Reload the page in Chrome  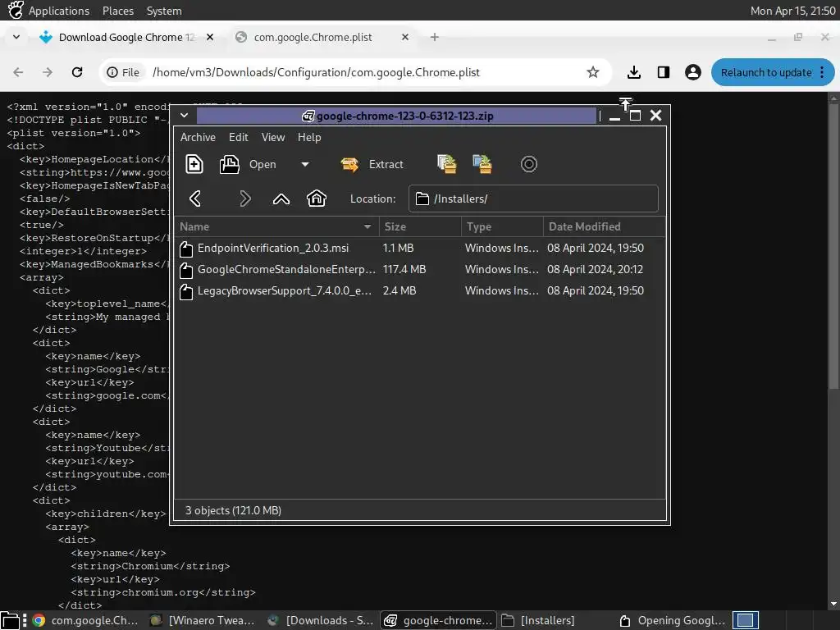click(x=77, y=72)
